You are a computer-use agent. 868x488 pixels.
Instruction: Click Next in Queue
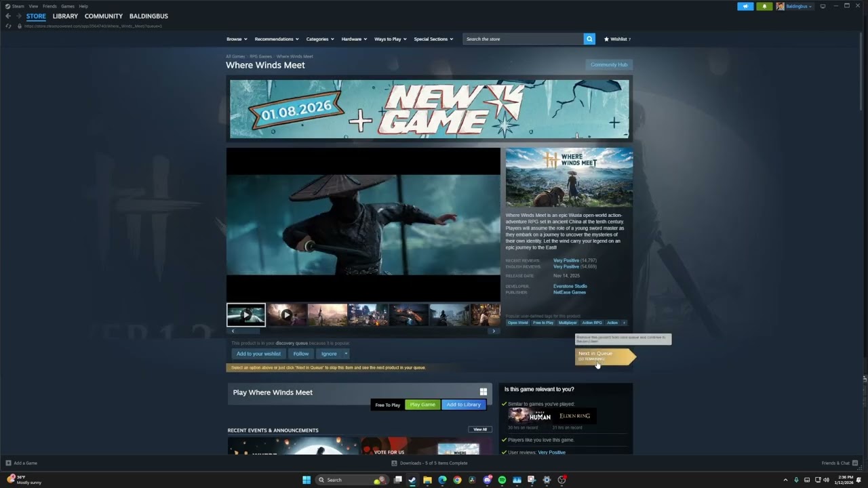coord(605,356)
